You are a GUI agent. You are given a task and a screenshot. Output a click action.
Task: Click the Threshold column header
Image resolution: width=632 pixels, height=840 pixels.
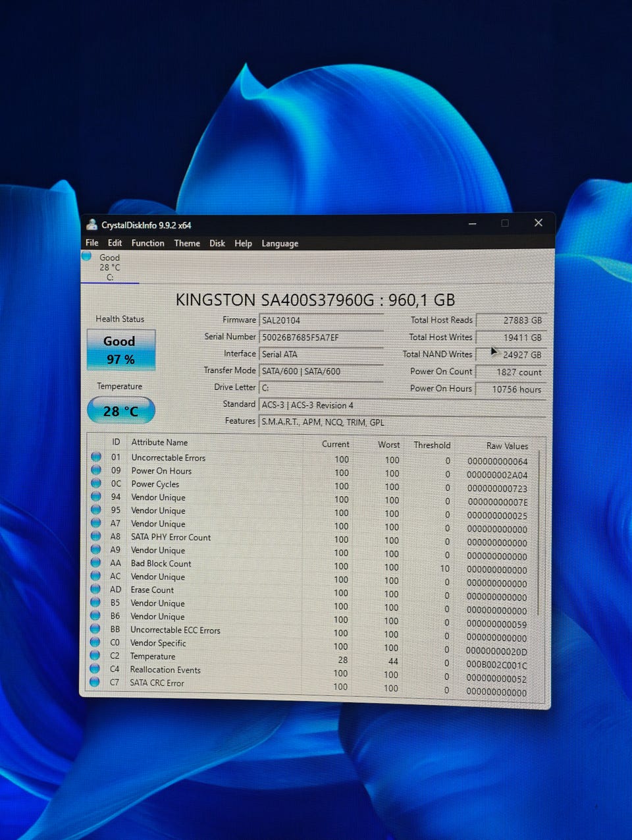click(432, 445)
